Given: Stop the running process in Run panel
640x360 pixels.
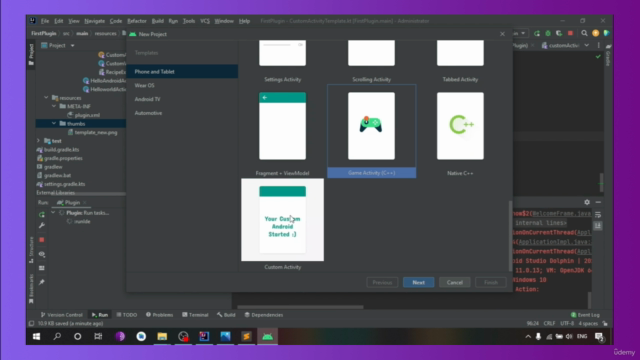Looking at the screenshot, I should 42,240.
